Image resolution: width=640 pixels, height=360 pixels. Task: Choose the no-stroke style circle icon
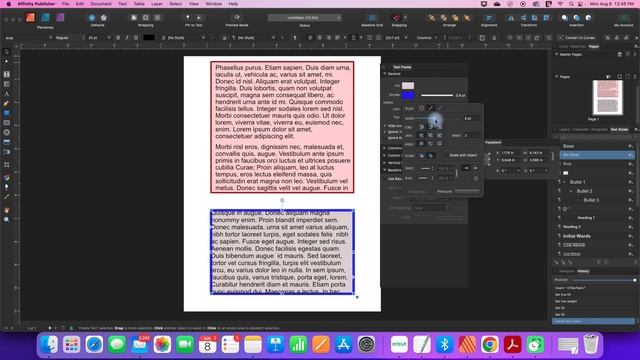pyautogui.click(x=422, y=108)
